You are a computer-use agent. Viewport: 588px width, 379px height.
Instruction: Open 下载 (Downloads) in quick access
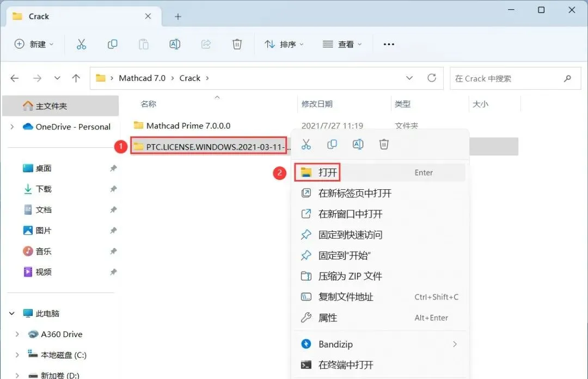pos(37,189)
